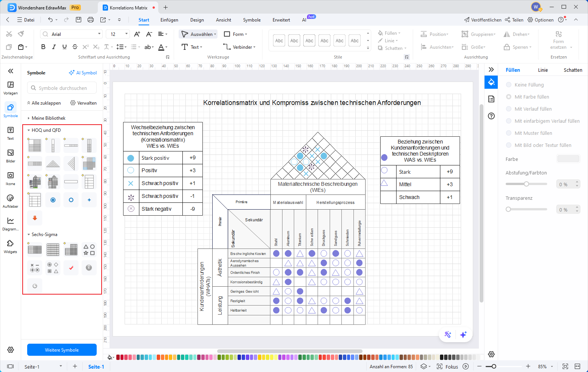Toggle Italic text formatting

point(54,47)
